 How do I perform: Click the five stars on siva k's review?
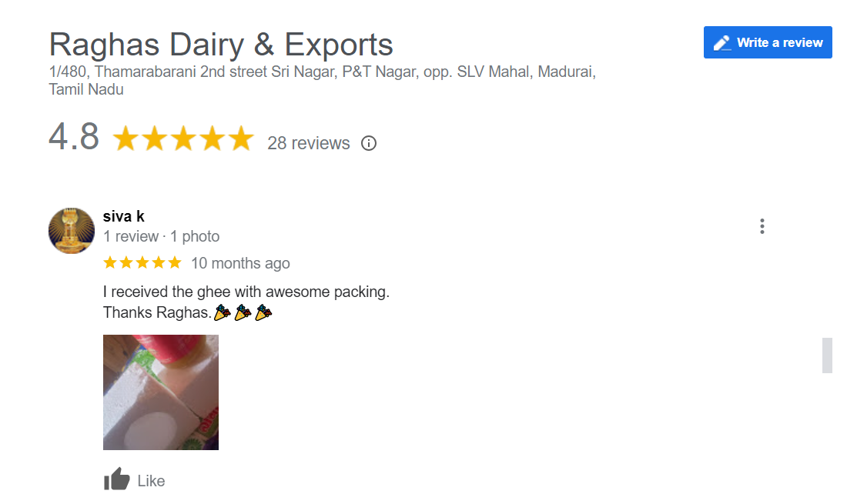(142, 263)
